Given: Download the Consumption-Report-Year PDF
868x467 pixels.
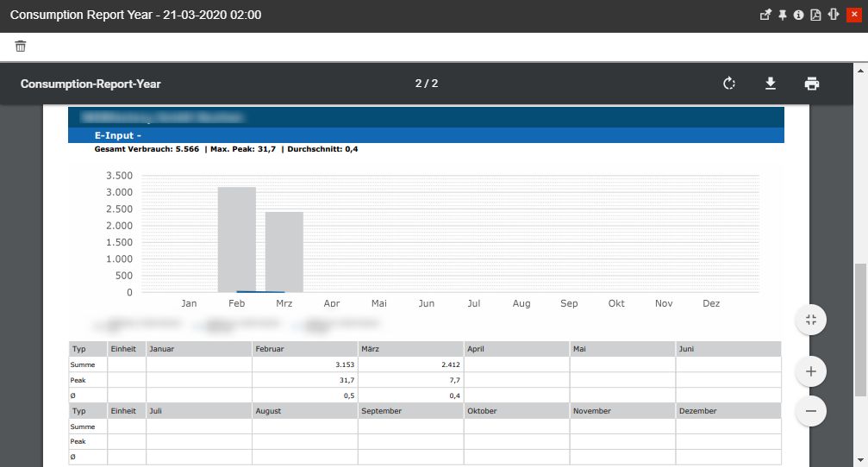Looking at the screenshot, I should tap(771, 84).
